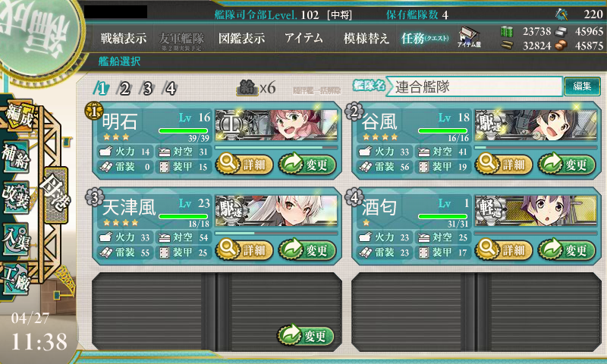Click the 連合艦隊 fleet name field
Viewport: 607px width, 364px height.
coord(475,86)
